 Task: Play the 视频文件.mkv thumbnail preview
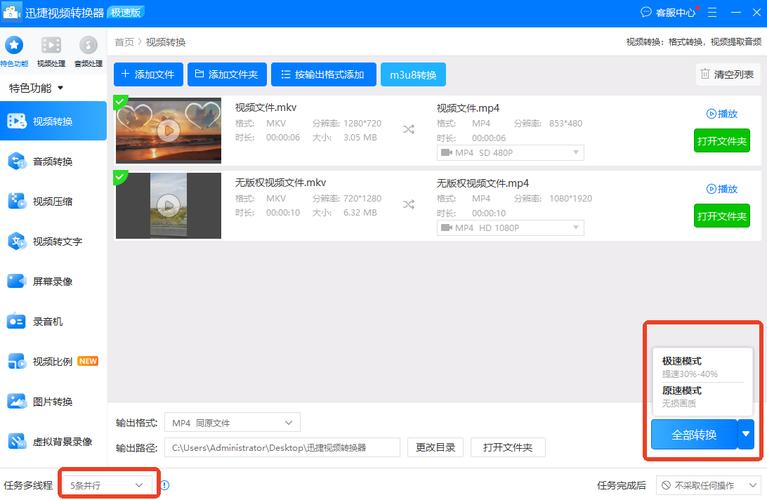click(168, 131)
